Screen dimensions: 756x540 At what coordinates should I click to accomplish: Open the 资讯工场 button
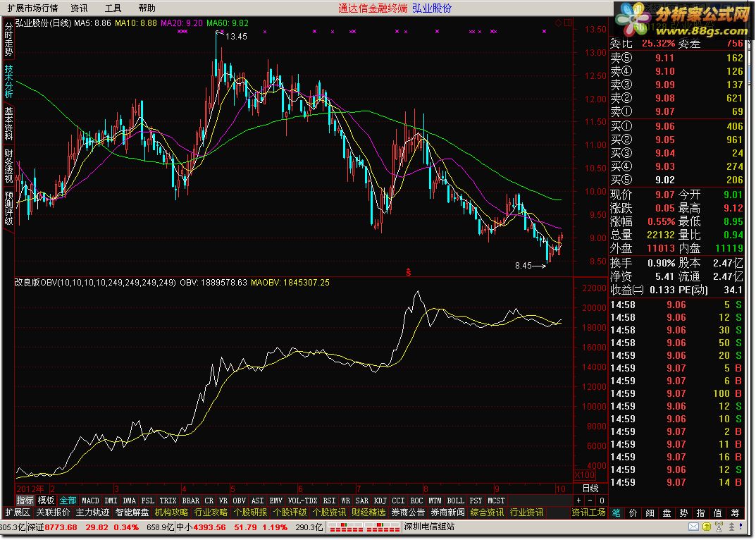(589, 513)
